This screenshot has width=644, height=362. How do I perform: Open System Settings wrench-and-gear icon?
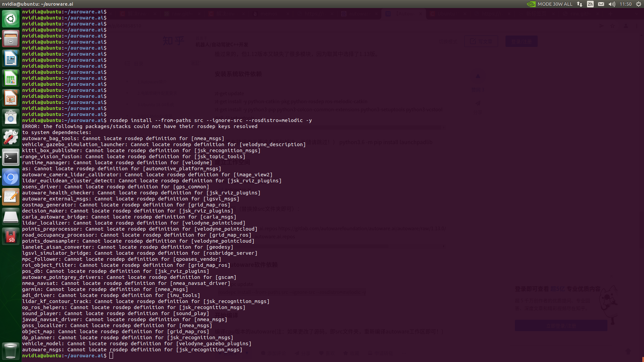[11, 137]
